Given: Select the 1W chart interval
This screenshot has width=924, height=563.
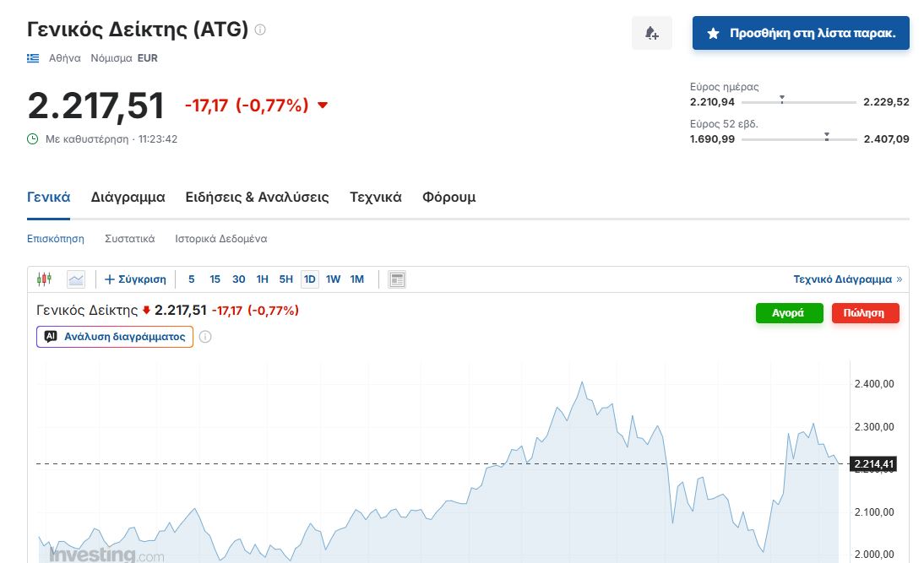Looking at the screenshot, I should [x=334, y=279].
